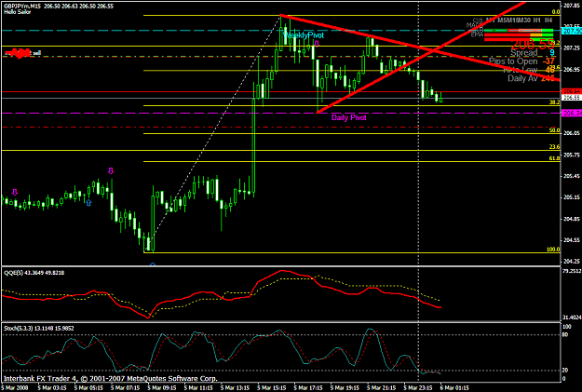Click the 79.2512 QQE scale value
Viewport: 582px width, 392px height.
click(x=572, y=271)
